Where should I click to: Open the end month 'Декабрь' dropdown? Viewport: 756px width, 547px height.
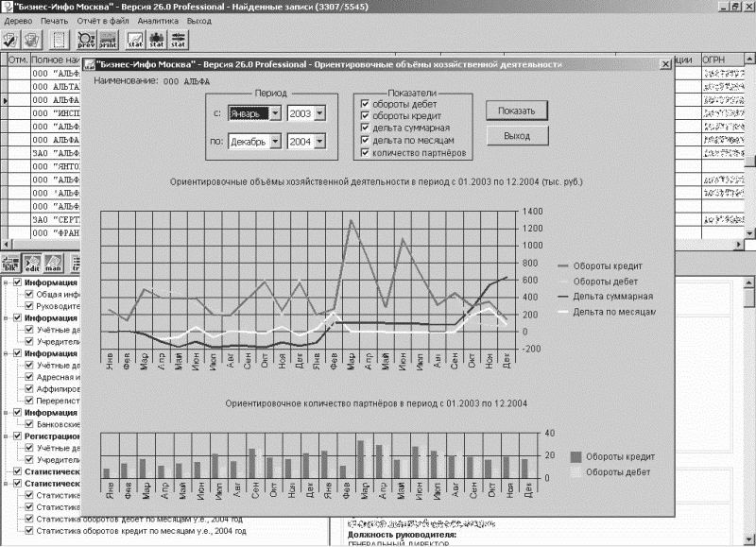pyautogui.click(x=275, y=142)
